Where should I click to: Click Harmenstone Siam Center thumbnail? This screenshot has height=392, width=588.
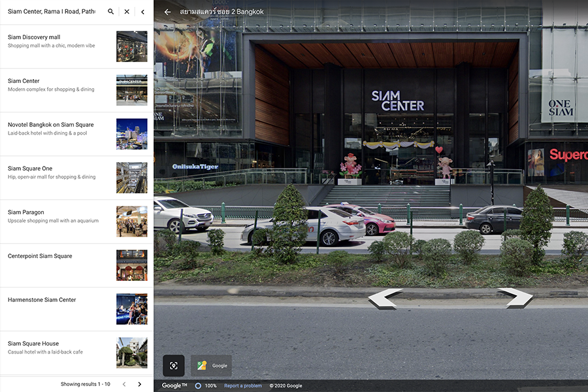[131, 309]
